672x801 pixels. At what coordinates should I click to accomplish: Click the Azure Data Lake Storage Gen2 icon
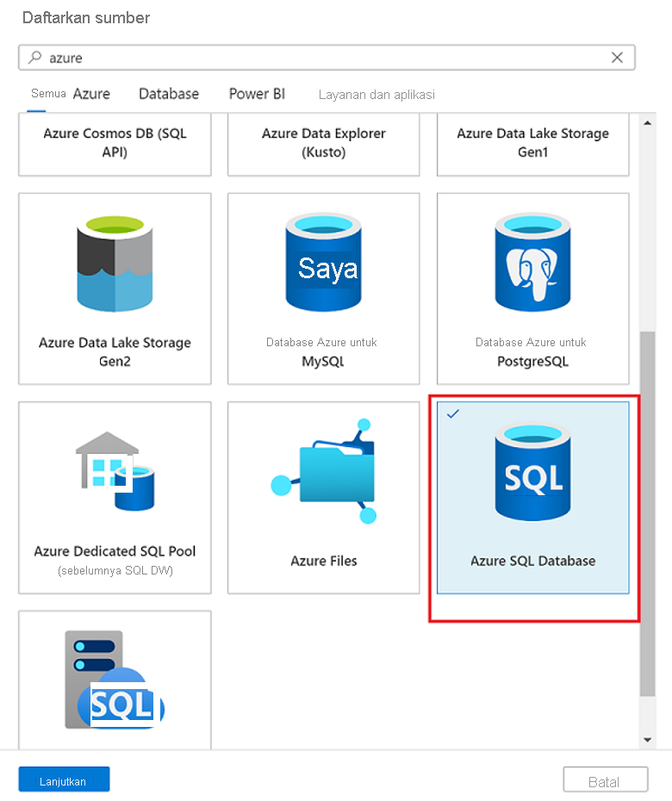pos(115,263)
